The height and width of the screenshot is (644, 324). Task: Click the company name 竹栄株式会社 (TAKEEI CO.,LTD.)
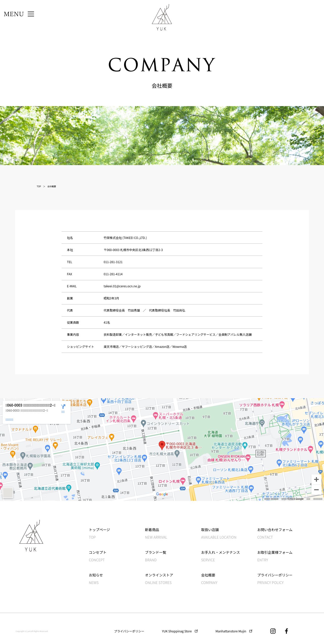(x=125, y=238)
